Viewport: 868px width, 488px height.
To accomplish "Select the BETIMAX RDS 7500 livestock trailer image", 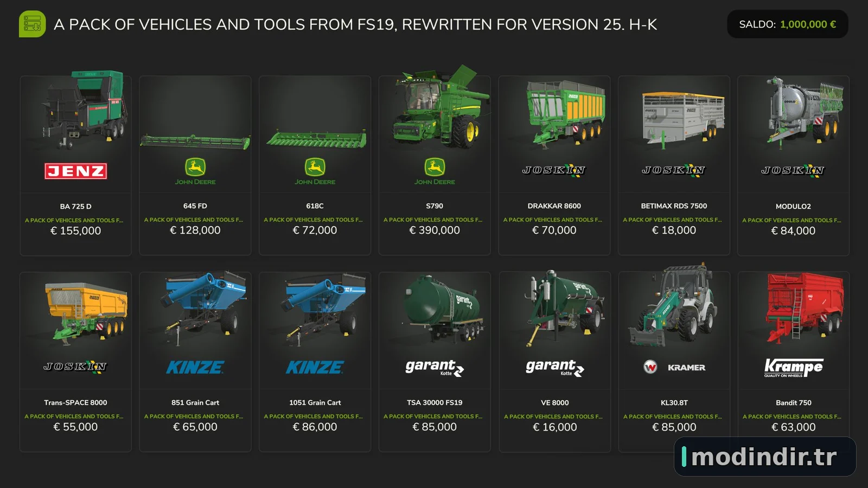I will (x=683, y=119).
